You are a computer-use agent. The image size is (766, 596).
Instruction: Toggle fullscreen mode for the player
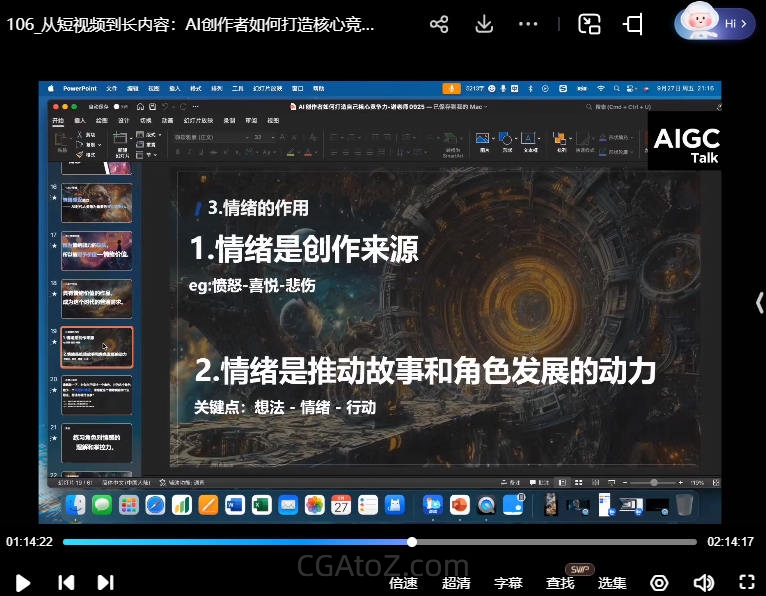(x=746, y=583)
